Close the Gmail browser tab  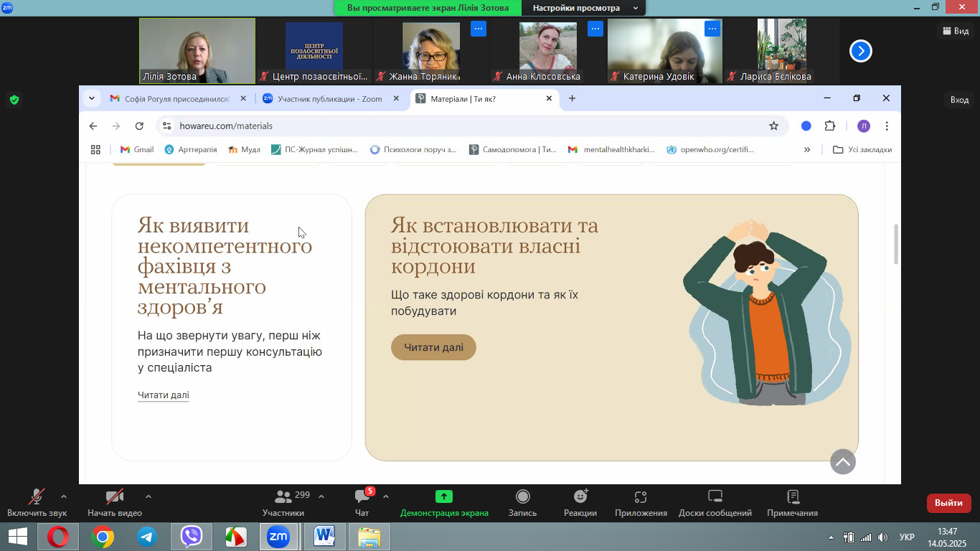point(243,98)
